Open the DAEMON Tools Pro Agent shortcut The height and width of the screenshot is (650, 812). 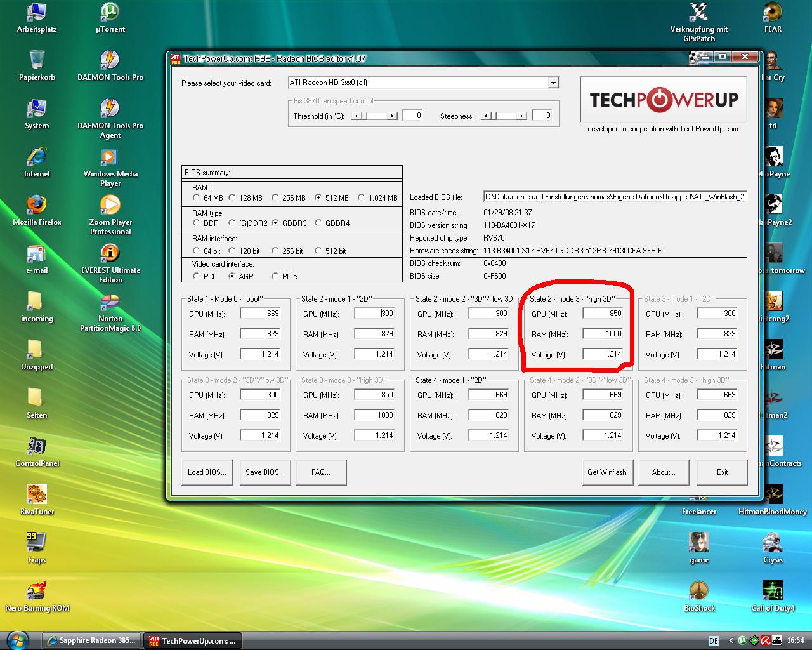click(x=110, y=119)
